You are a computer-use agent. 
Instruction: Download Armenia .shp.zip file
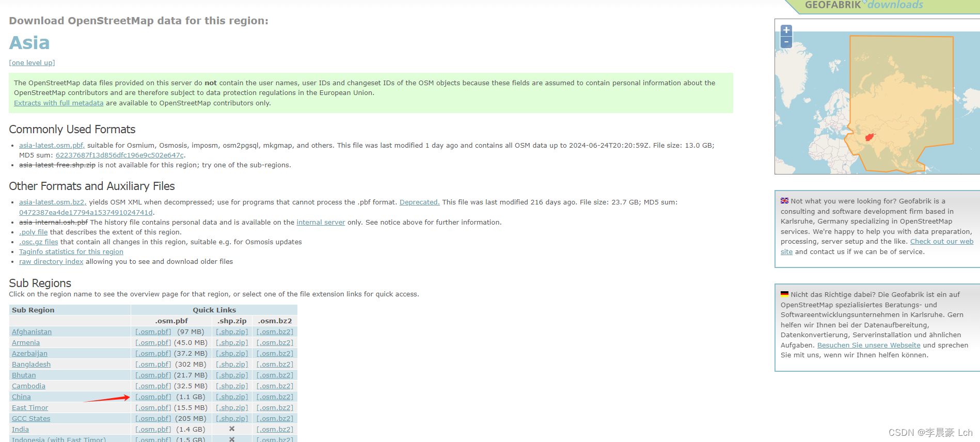232,342
